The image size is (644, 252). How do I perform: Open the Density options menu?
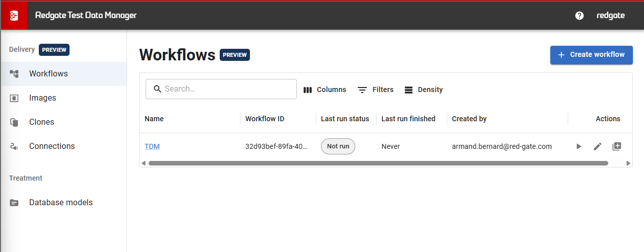(x=423, y=90)
